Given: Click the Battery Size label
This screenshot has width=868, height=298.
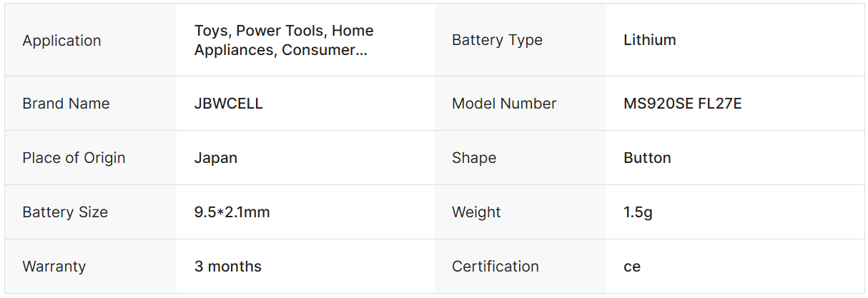Looking at the screenshot, I should (65, 212).
